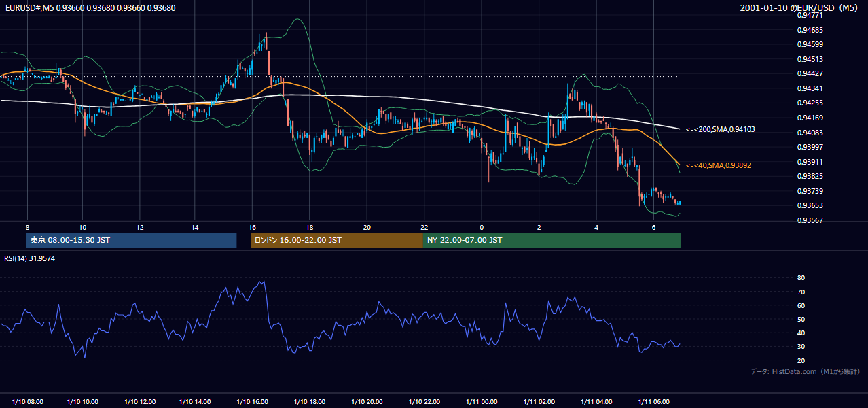Viewport: 868px width, 408px height.
Task: Select the NY 22:00-07:00 JST session bar
Action: pyautogui.click(x=552, y=240)
